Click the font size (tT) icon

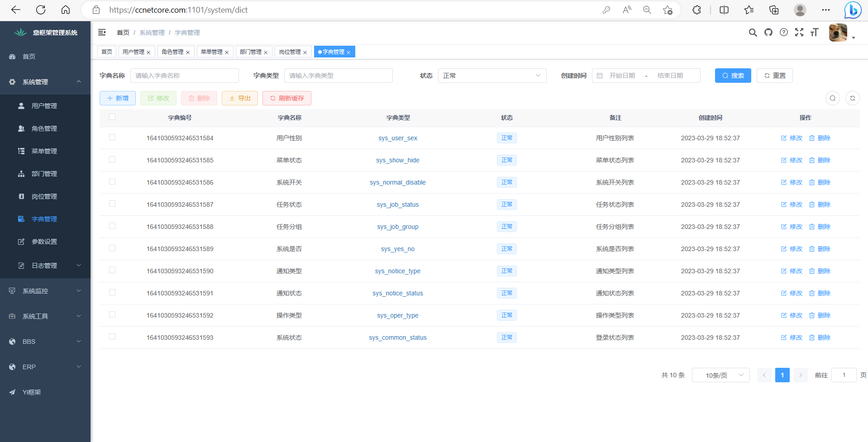pos(815,32)
